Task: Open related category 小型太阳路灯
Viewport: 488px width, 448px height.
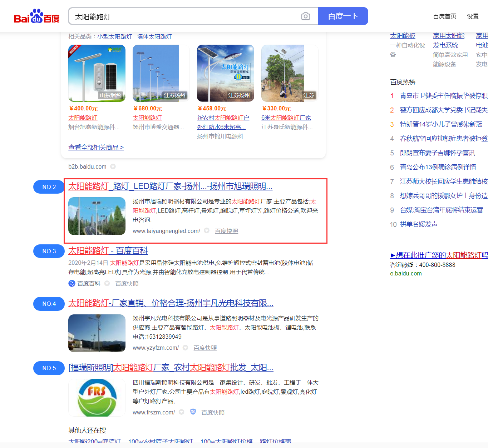Action: pos(115,36)
